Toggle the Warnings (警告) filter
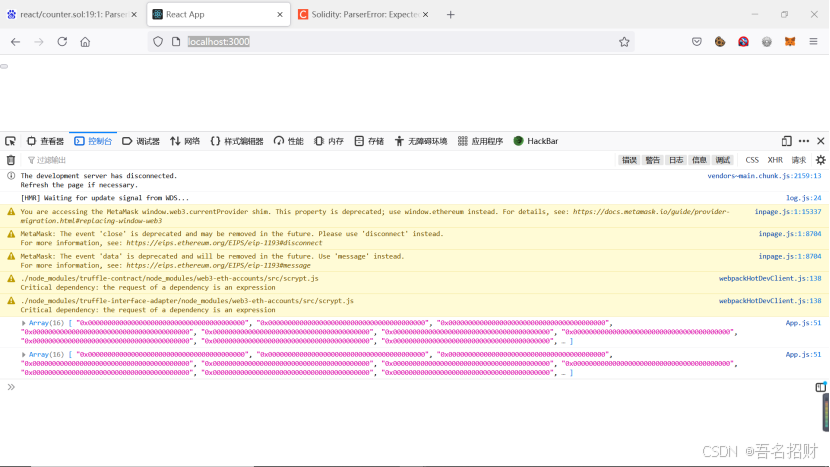The image size is (830, 467). point(653,160)
